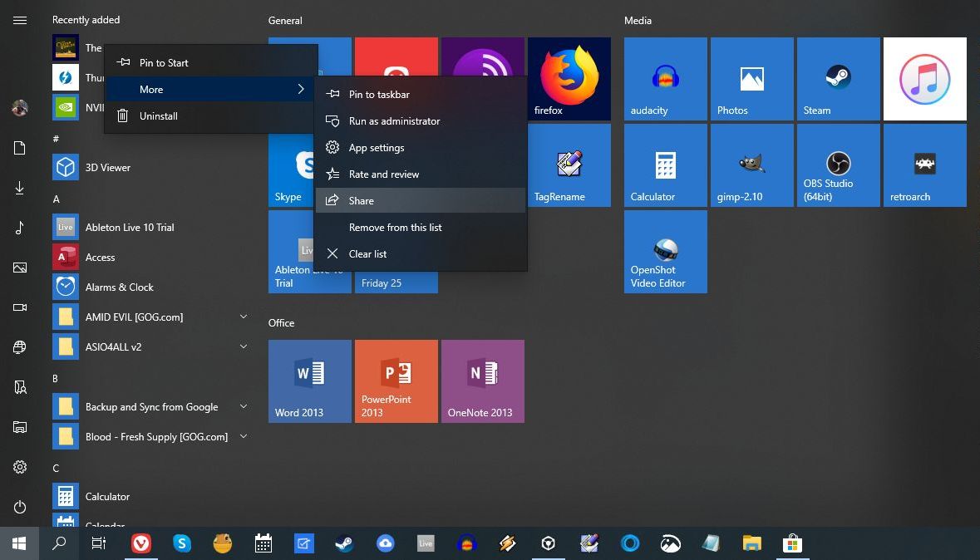The width and height of the screenshot is (980, 560).
Task: Click the taskbar Search magnifier
Action: click(x=59, y=543)
